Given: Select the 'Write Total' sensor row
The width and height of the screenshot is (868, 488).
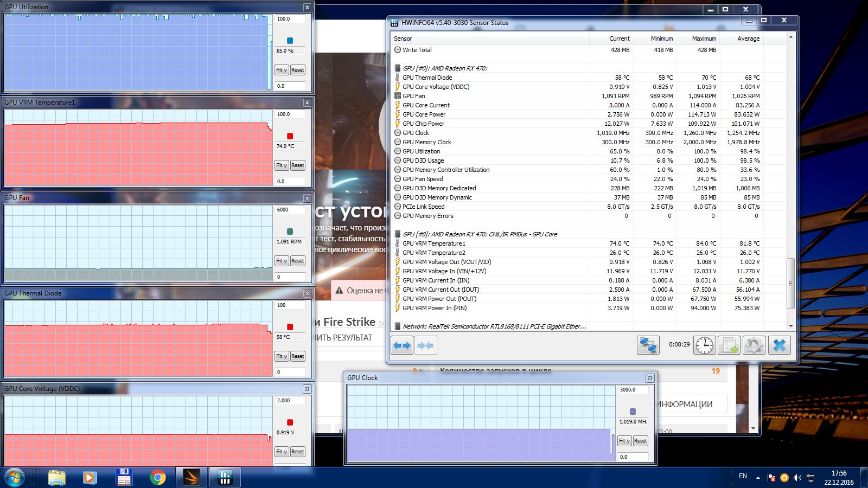Looking at the screenshot, I should click(589, 50).
